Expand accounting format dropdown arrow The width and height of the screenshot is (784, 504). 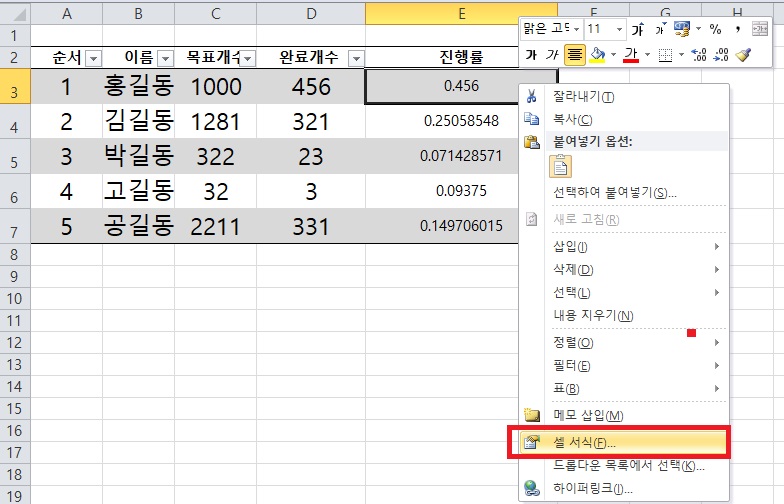(698, 29)
